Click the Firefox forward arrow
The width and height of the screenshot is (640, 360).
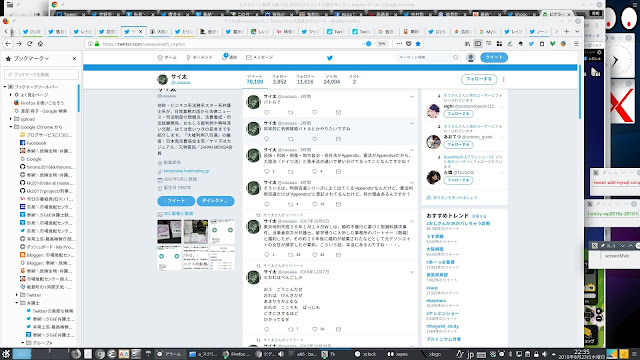(19, 44)
